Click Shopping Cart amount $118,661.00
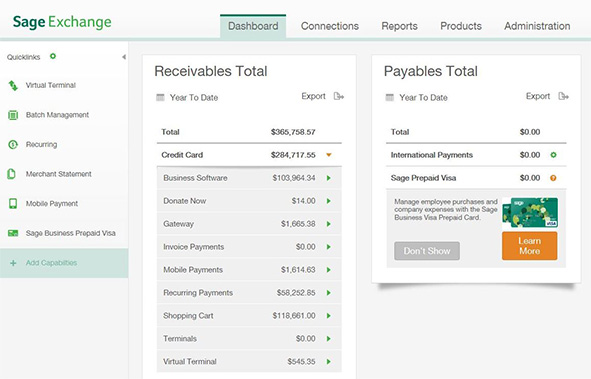Screen dimensions: 591x379 [294, 316]
